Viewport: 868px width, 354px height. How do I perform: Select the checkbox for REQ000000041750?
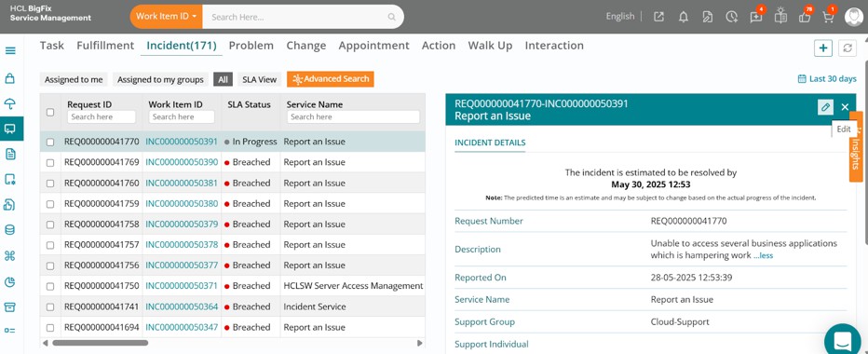tap(50, 286)
